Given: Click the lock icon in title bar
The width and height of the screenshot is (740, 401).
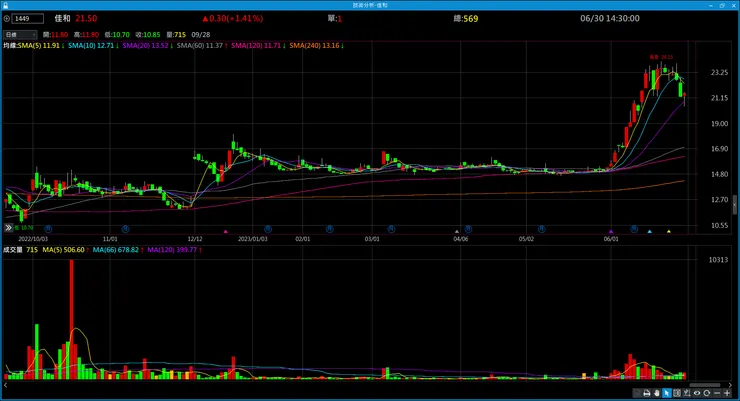Looking at the screenshot, I should (6, 5).
